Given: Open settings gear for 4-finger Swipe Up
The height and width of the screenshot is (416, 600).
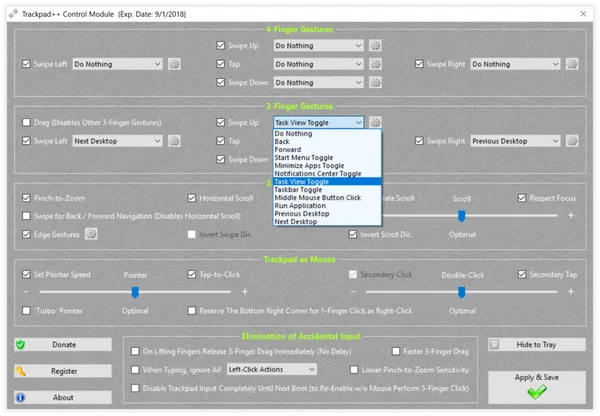Looking at the screenshot, I should click(x=375, y=46).
